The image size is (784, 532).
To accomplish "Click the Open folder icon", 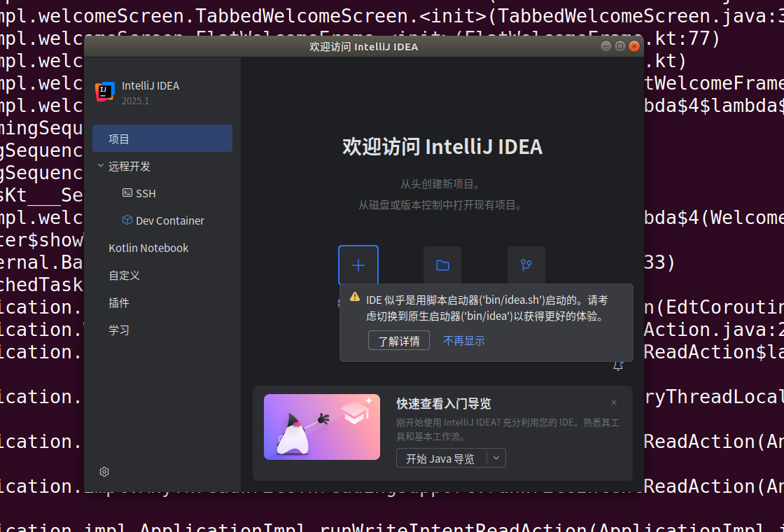I will (442, 265).
